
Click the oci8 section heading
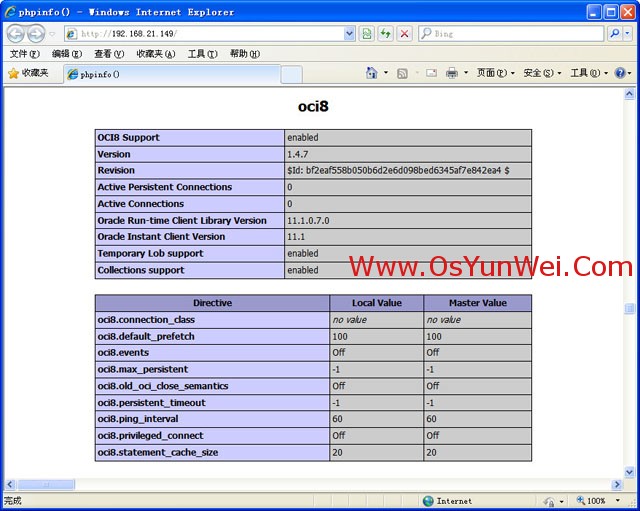coord(313,107)
